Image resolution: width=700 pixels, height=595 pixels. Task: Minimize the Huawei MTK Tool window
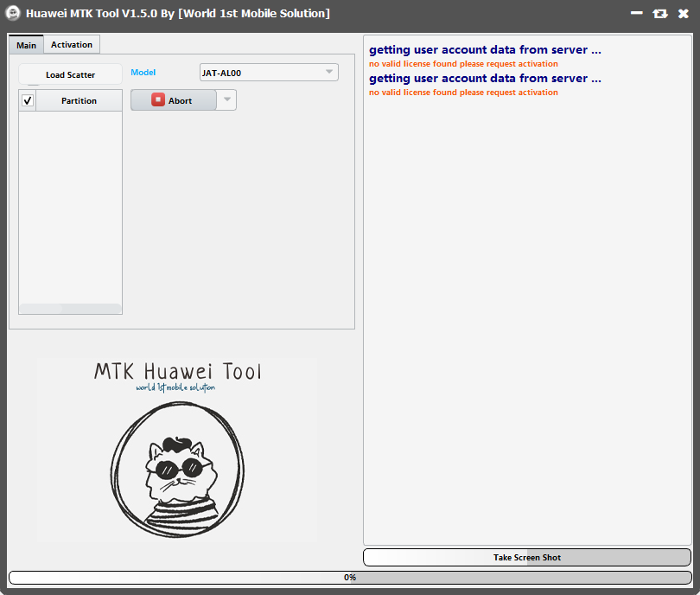tap(637, 13)
